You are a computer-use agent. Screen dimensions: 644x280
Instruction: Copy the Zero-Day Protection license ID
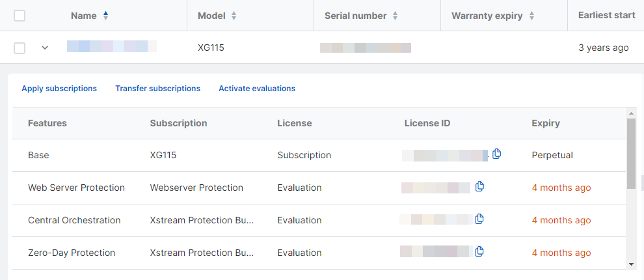click(x=480, y=252)
